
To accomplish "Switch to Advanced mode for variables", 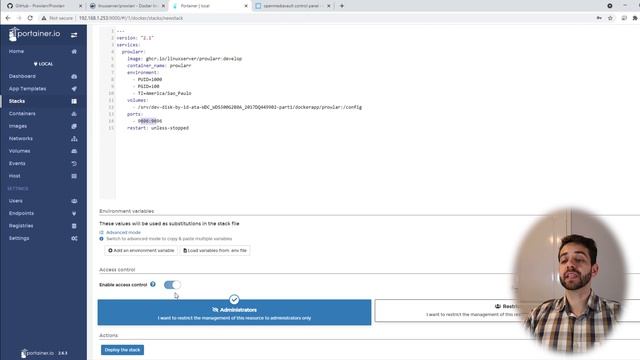I will [123, 232].
